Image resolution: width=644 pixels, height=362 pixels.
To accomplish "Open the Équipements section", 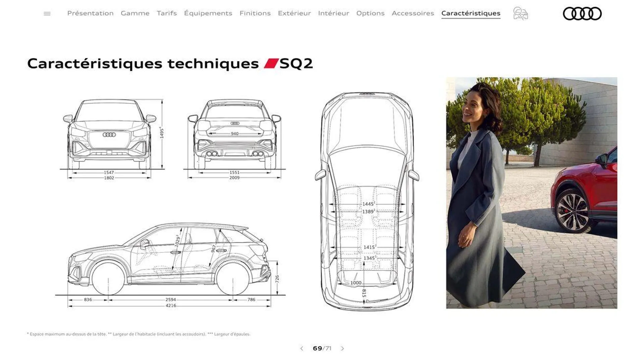I will 208,13.
